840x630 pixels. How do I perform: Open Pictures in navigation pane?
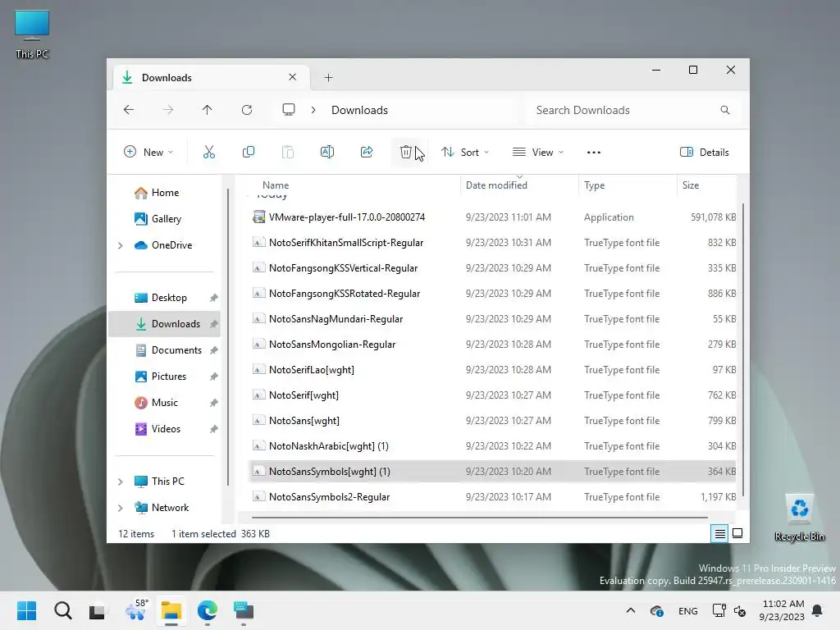pyautogui.click(x=169, y=377)
